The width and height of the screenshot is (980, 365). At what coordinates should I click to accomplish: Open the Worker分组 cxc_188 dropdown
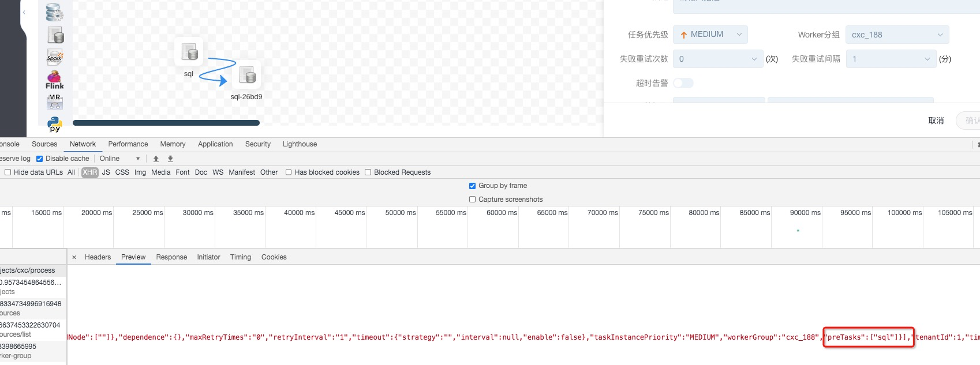point(897,35)
